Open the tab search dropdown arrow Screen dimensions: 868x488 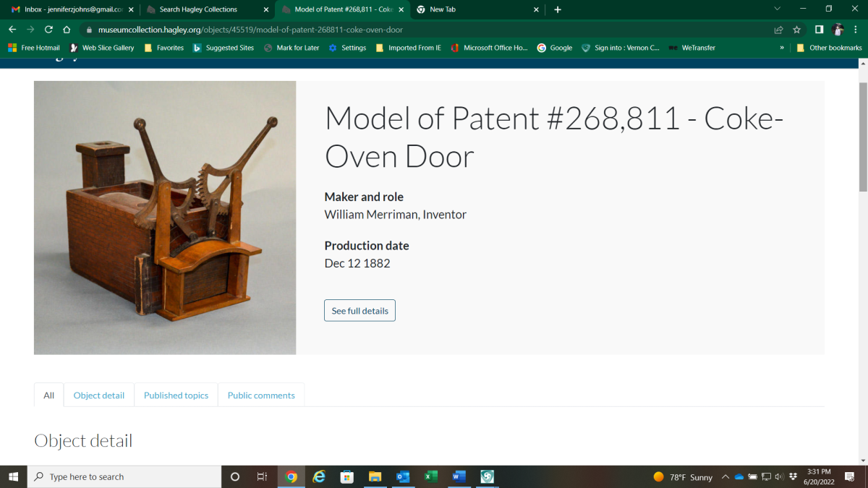pos(778,9)
